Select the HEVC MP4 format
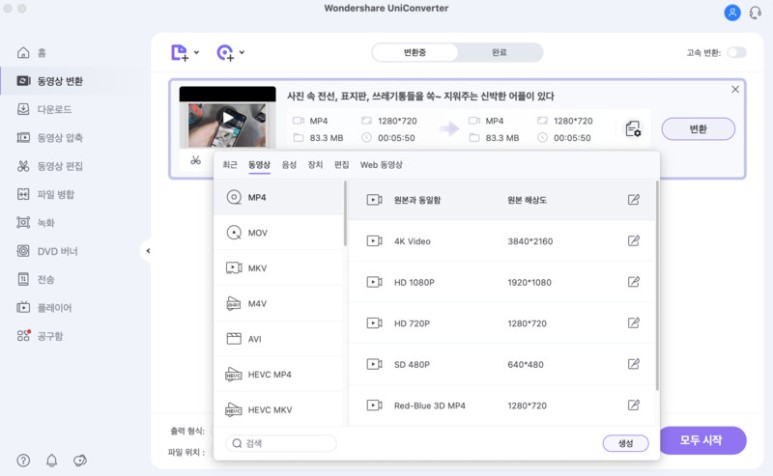 point(279,374)
